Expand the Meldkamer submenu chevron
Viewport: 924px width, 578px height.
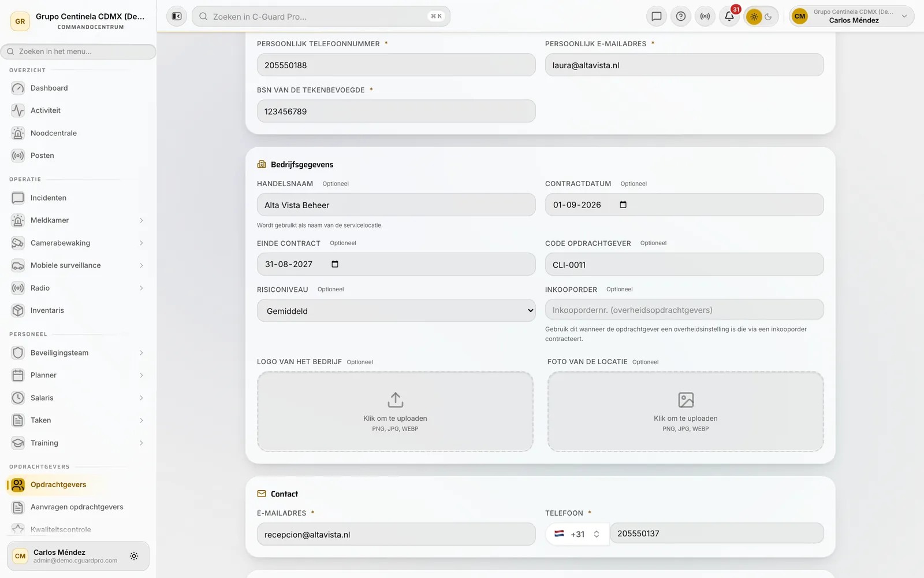point(141,220)
